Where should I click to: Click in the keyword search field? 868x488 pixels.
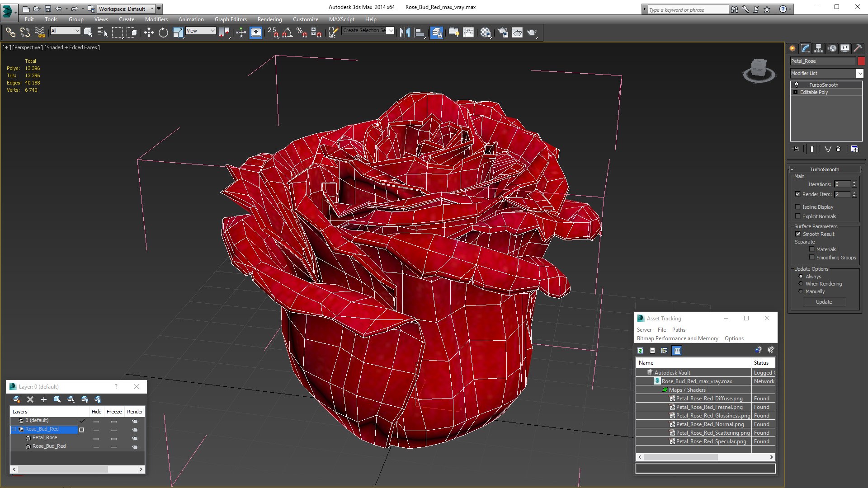coord(688,9)
